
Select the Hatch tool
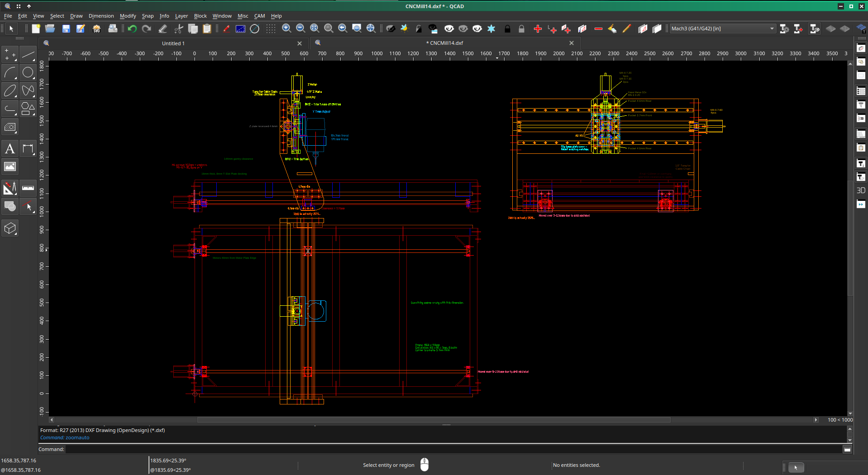pos(10,127)
